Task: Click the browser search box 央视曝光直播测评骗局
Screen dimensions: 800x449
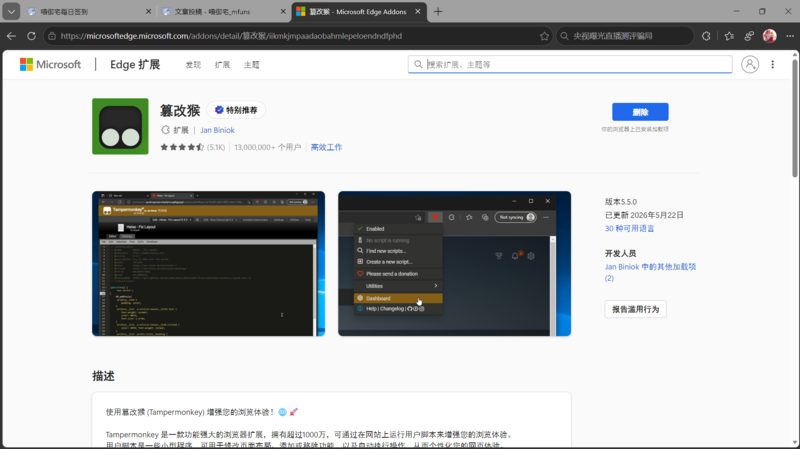Action: click(624, 36)
